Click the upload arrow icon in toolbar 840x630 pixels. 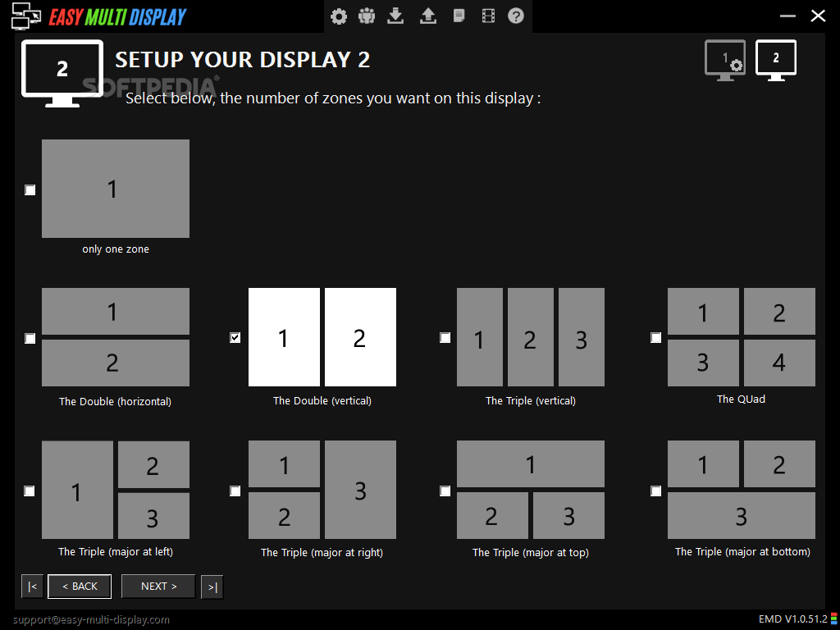pos(427,16)
